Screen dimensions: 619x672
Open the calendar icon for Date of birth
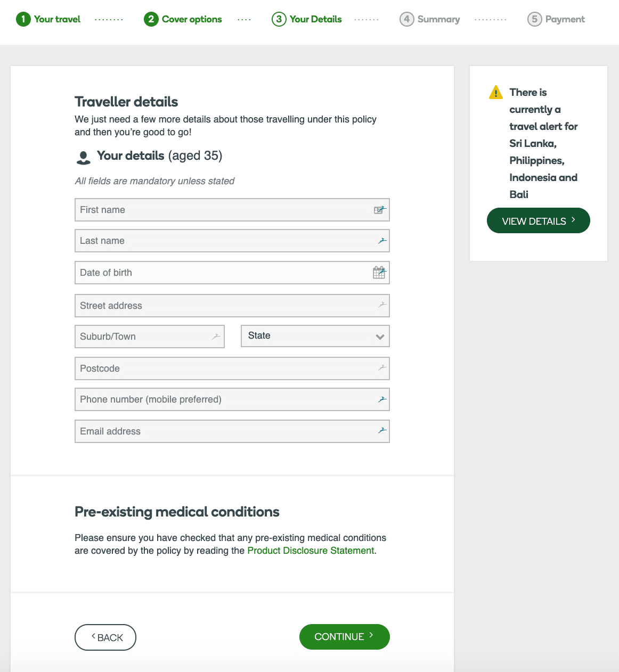tap(379, 273)
